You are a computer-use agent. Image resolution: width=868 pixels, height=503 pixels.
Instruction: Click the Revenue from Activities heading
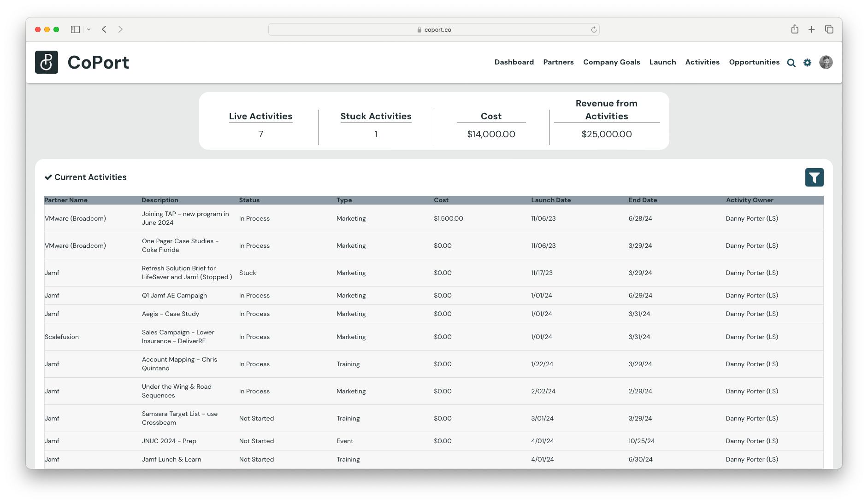(607, 110)
